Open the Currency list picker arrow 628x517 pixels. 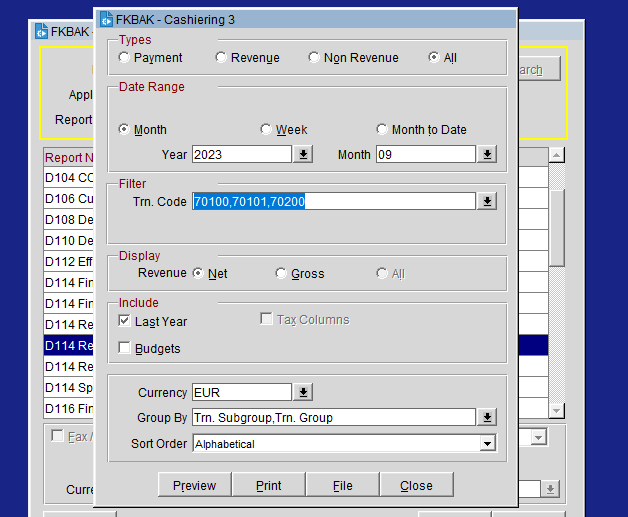click(x=304, y=393)
